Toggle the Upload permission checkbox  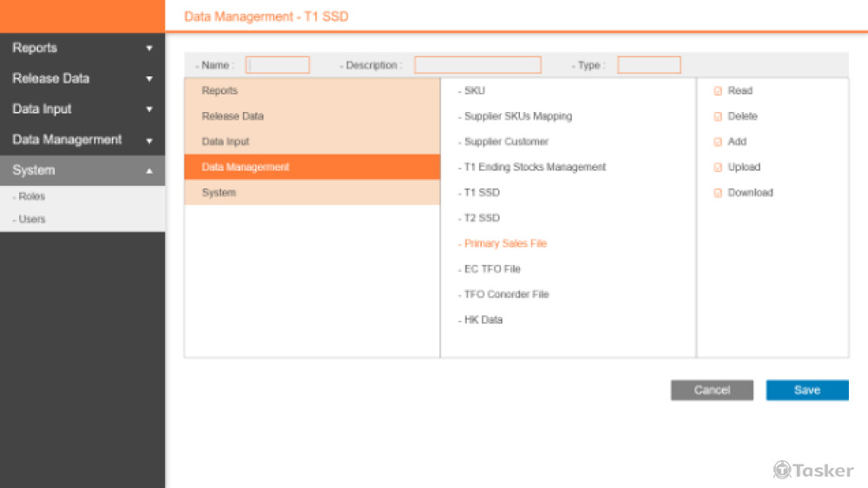(x=718, y=168)
